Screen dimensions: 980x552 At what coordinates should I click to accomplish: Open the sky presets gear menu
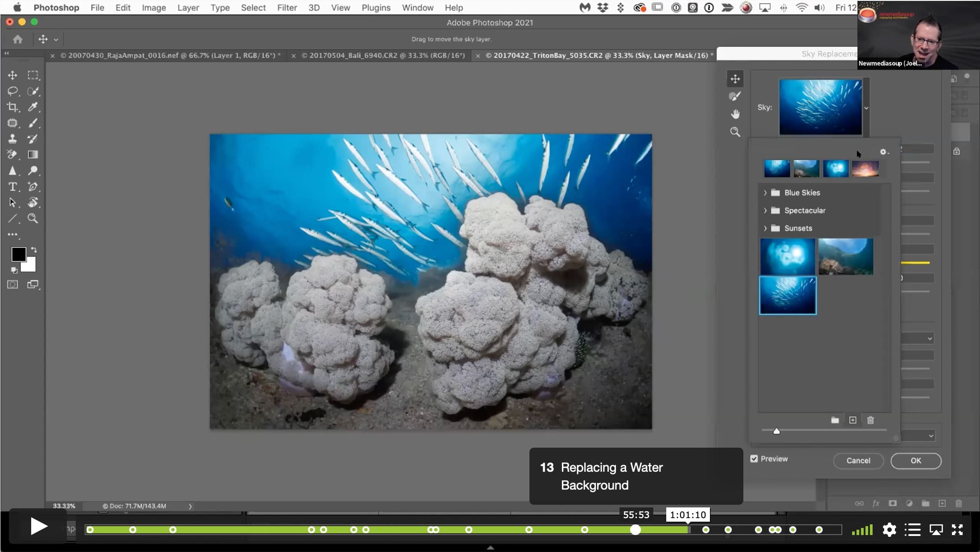pyautogui.click(x=884, y=152)
